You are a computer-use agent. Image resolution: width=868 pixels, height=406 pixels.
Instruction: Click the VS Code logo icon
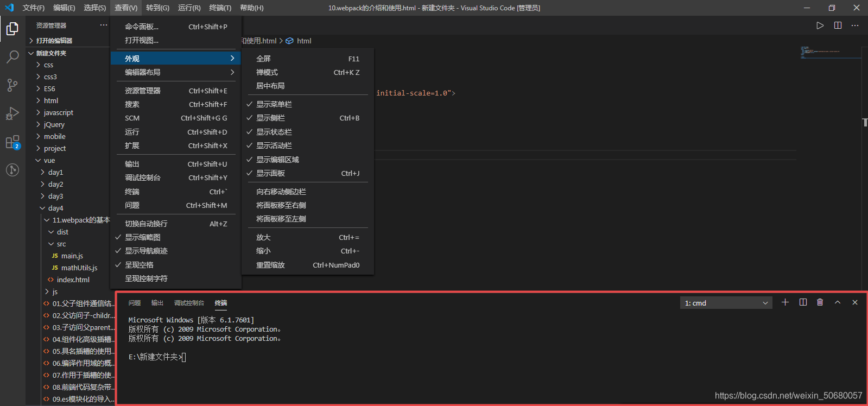9,8
